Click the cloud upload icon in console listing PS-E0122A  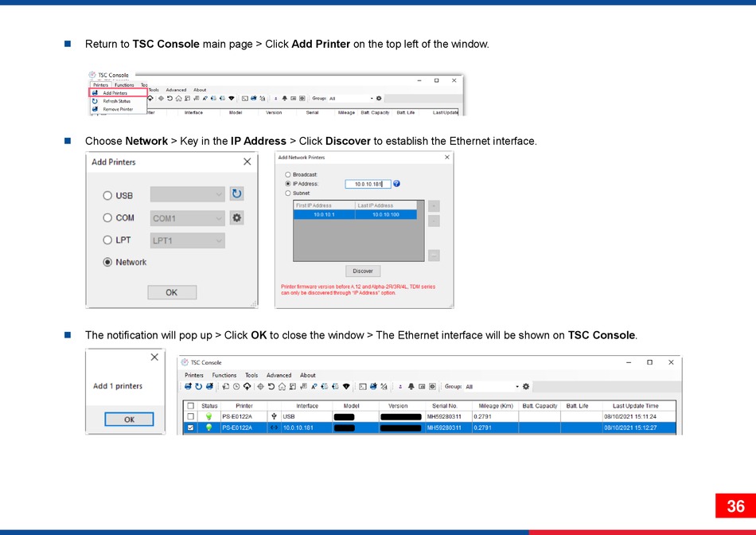[247, 386]
